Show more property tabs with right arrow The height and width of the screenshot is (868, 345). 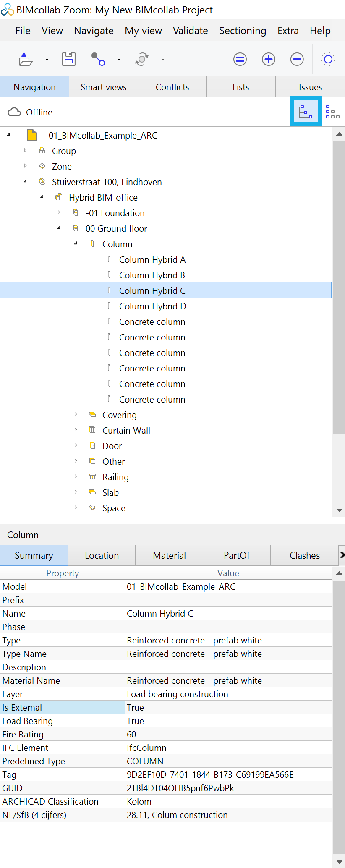point(342,555)
